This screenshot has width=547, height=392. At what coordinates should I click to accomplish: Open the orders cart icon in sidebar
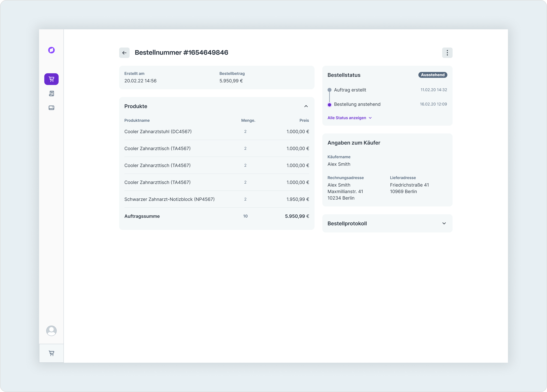pyautogui.click(x=51, y=79)
